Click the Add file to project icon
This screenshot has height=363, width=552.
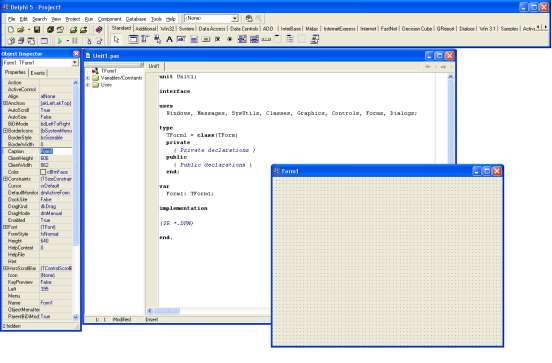pos(74,30)
